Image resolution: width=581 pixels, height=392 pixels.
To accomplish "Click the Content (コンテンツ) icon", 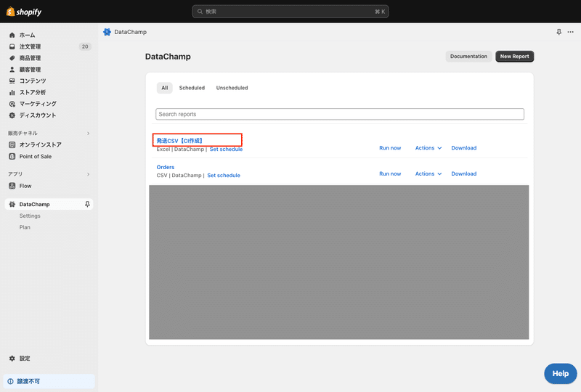I will pos(12,81).
